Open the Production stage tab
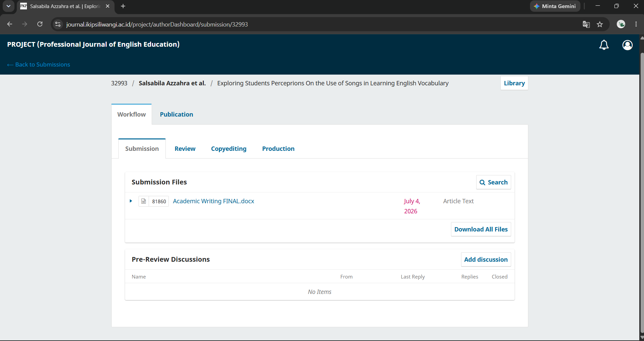644x341 pixels. (x=278, y=148)
